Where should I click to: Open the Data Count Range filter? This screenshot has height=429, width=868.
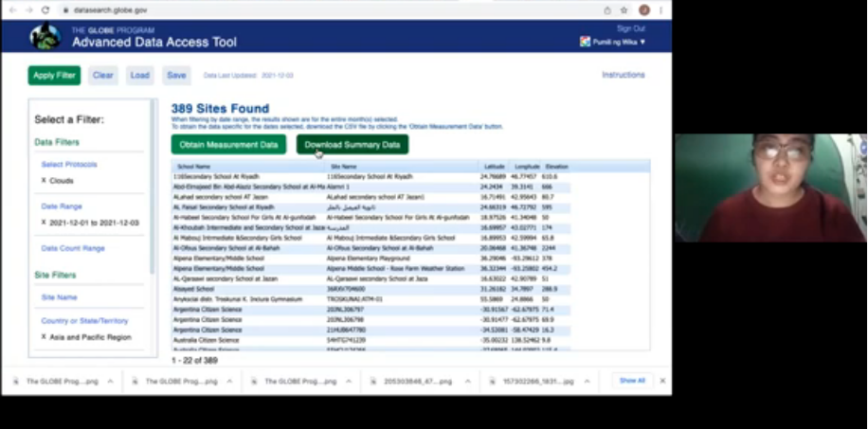point(73,248)
